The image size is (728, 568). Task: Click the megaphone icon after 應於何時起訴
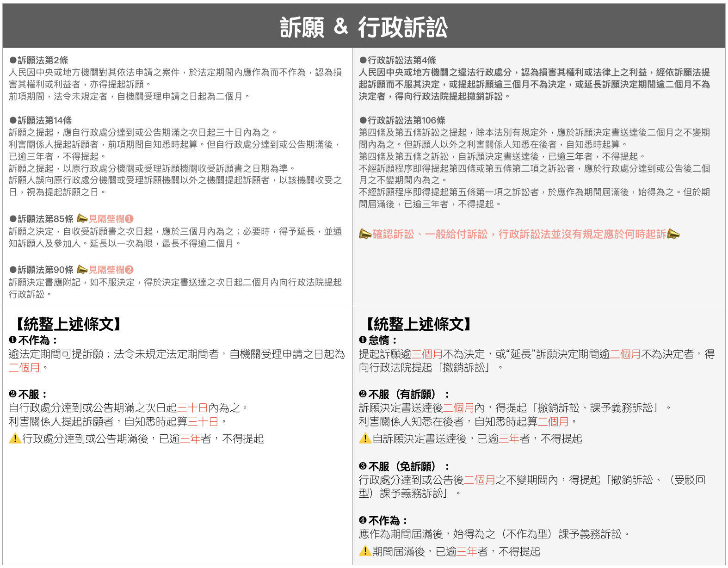673,235
